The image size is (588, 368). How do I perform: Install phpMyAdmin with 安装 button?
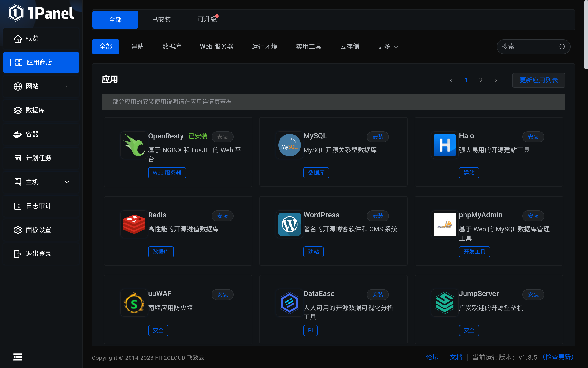(533, 216)
